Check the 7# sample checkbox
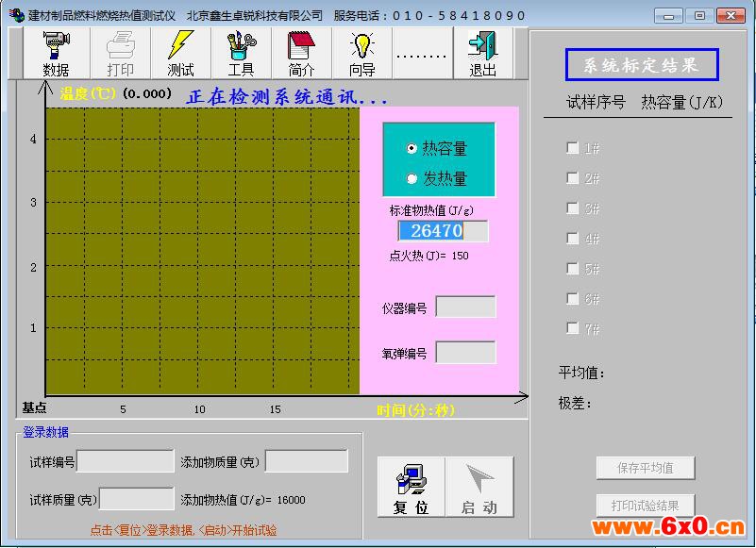Viewport: 756px width, 548px height. click(x=572, y=328)
